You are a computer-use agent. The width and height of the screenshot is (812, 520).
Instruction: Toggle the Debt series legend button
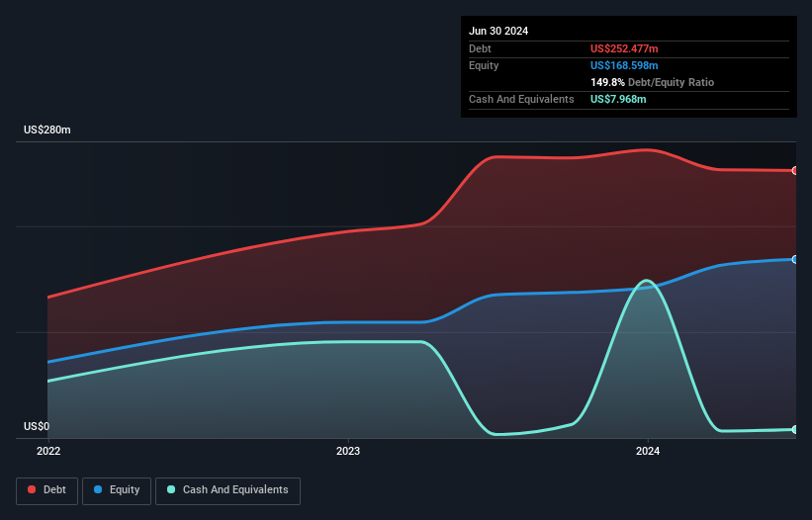click(x=46, y=490)
